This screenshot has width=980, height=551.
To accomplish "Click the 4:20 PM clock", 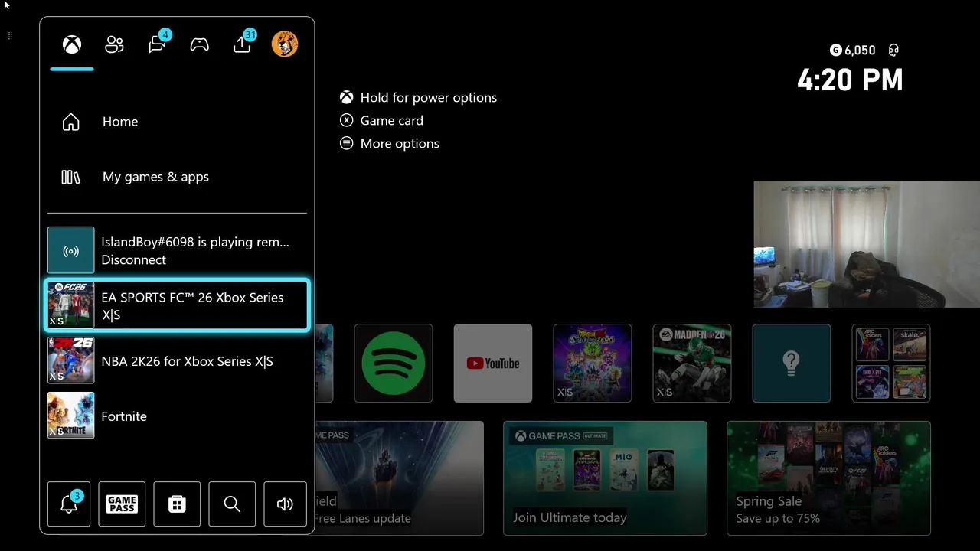I will pos(850,80).
